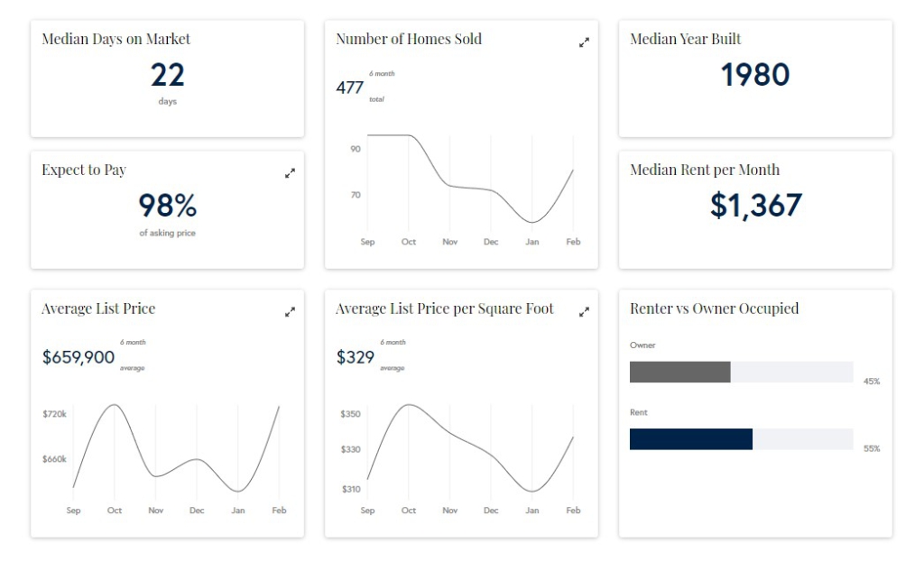Click the $659,900 six month average

(79, 357)
